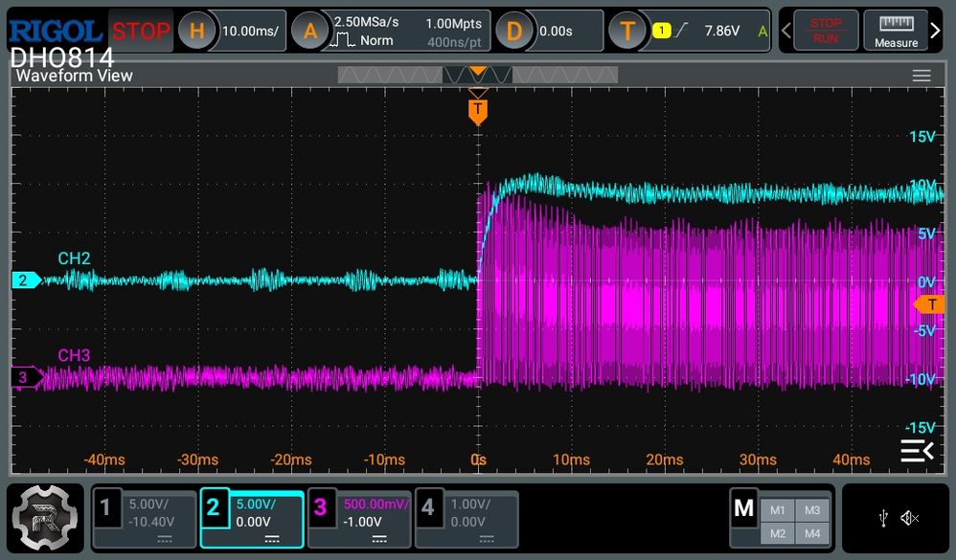This screenshot has width=956, height=560.
Task: Tap the red STOP status indicator
Action: tap(141, 31)
